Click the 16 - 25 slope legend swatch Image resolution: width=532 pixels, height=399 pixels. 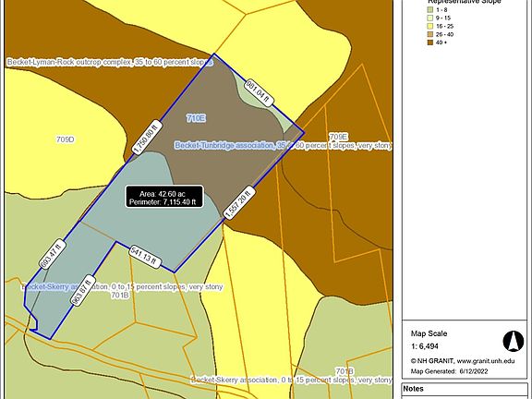pos(430,26)
